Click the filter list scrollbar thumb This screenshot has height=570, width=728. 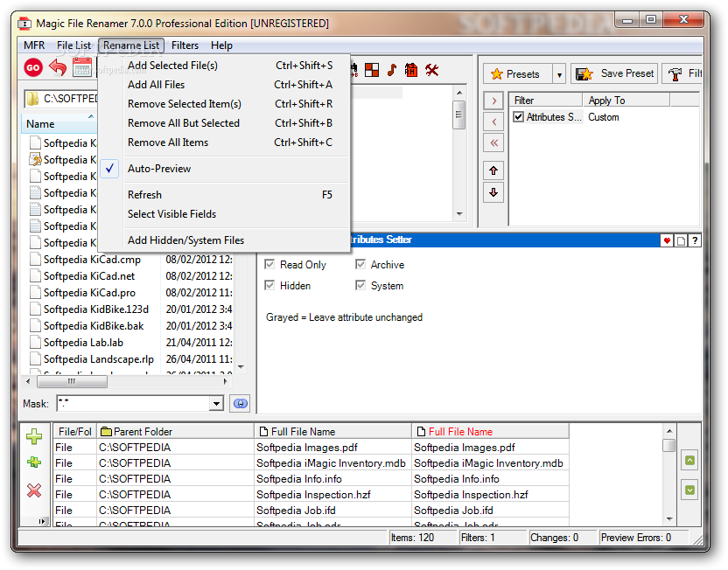pos(458,115)
